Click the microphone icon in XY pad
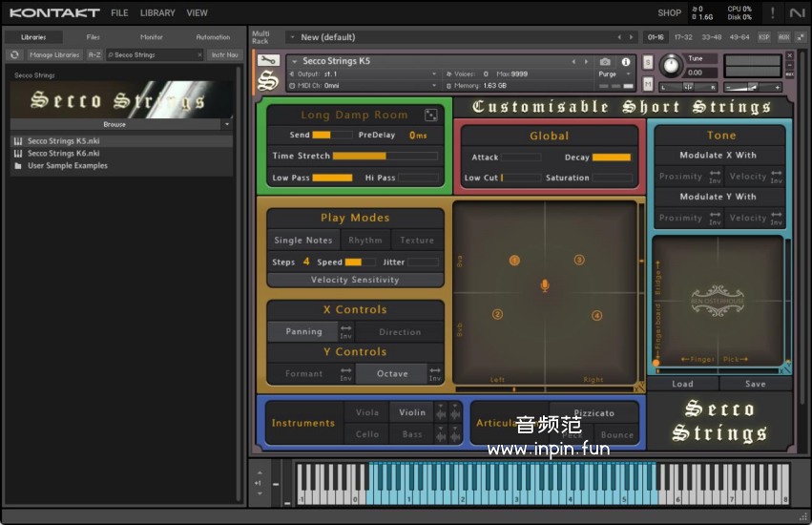Viewport: 812px width, 525px height. tap(545, 285)
